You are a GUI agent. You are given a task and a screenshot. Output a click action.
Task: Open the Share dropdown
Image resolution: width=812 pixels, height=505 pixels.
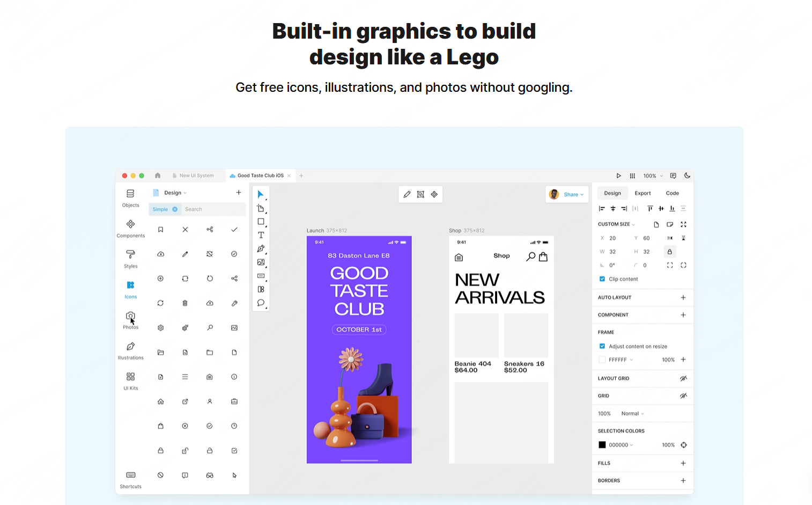click(x=573, y=195)
